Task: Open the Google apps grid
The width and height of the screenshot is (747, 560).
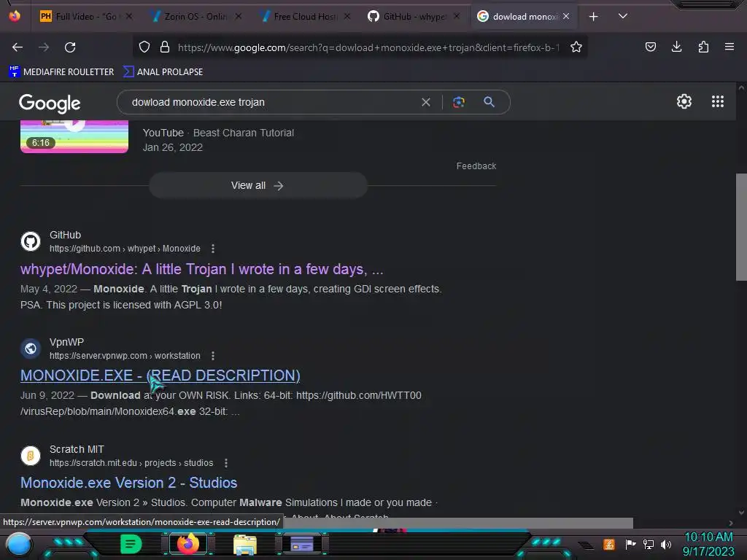Action: (718, 101)
